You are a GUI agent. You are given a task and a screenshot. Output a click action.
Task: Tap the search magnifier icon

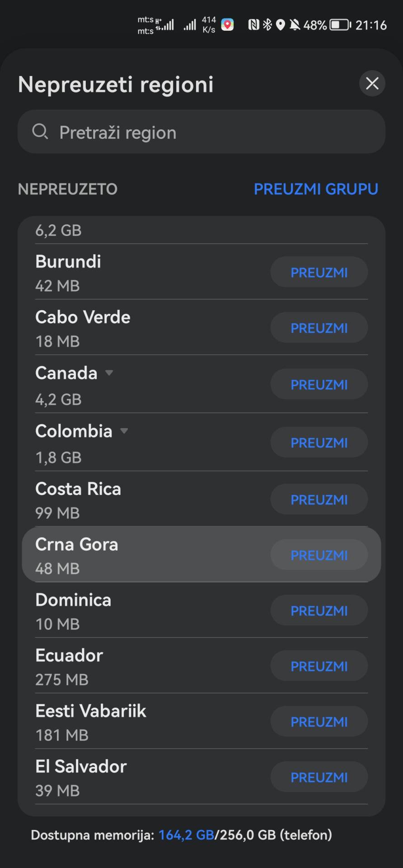(x=40, y=132)
